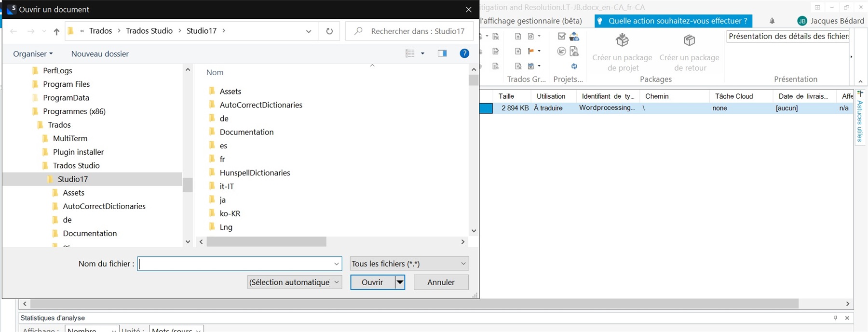The image size is (868, 332).
Task: Open the Astuces utiles side tab
Action: point(860,118)
